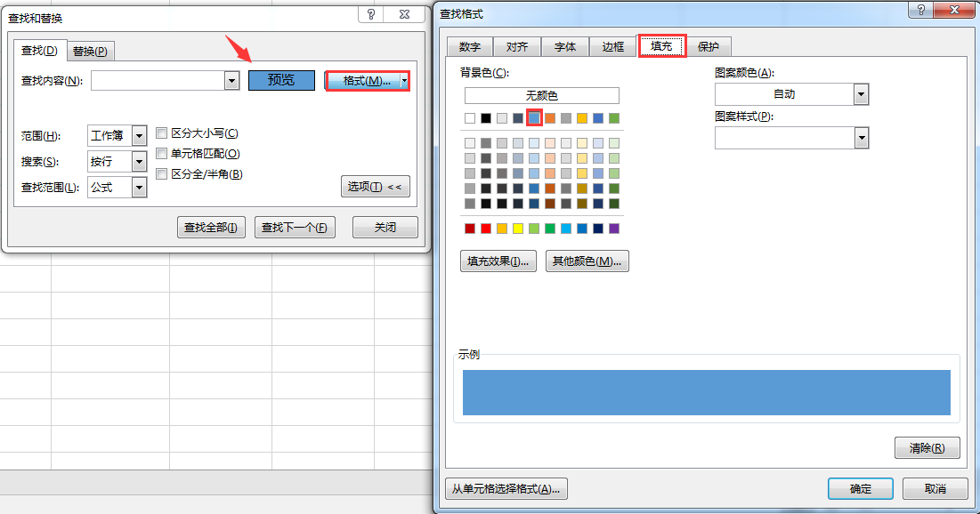The width and height of the screenshot is (980, 514).
Task: Open the 字体 tab
Action: point(565,47)
